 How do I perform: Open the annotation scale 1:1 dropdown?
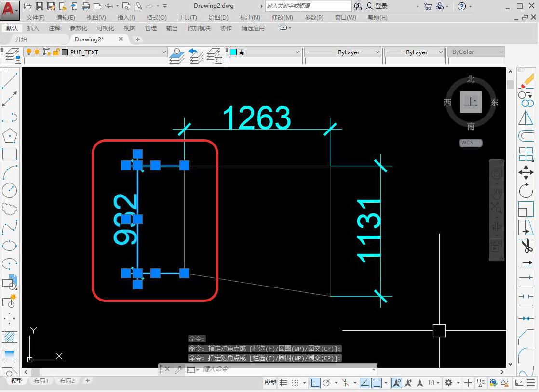click(x=434, y=383)
